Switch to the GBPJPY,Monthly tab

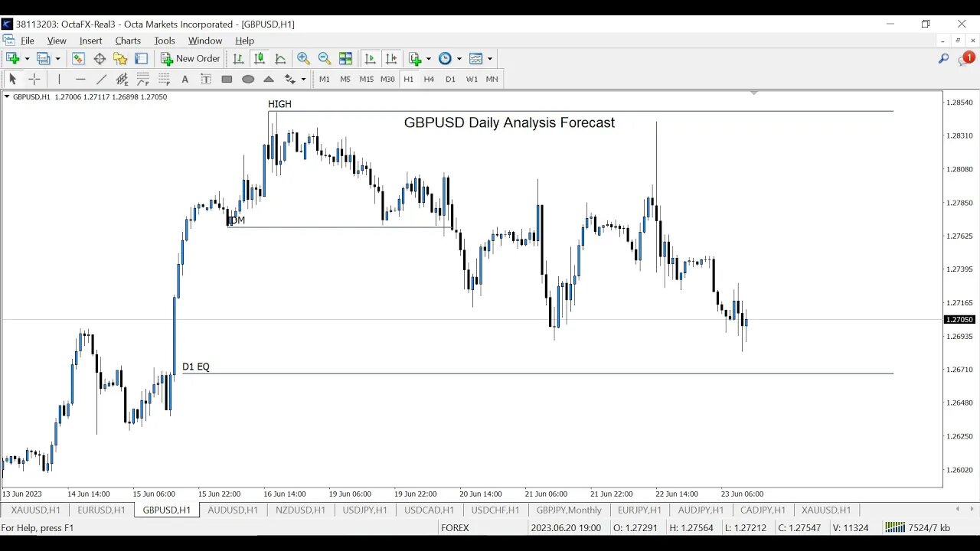coord(569,510)
